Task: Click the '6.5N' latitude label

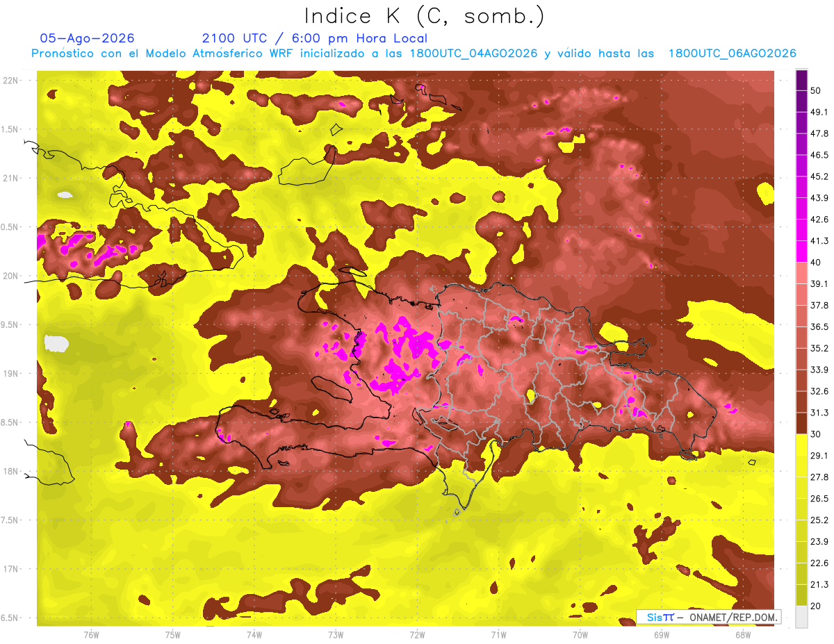Action: pyautogui.click(x=10, y=618)
